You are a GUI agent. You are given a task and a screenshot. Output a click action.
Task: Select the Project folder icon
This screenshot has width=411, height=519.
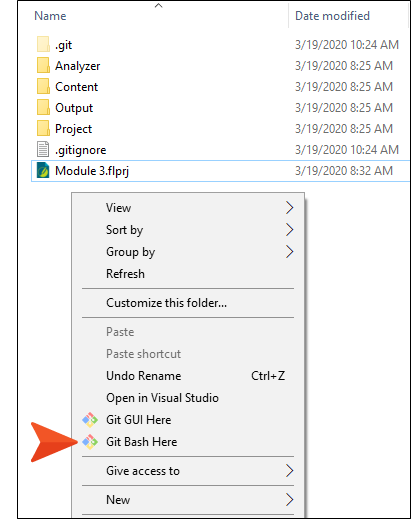[x=43, y=128]
